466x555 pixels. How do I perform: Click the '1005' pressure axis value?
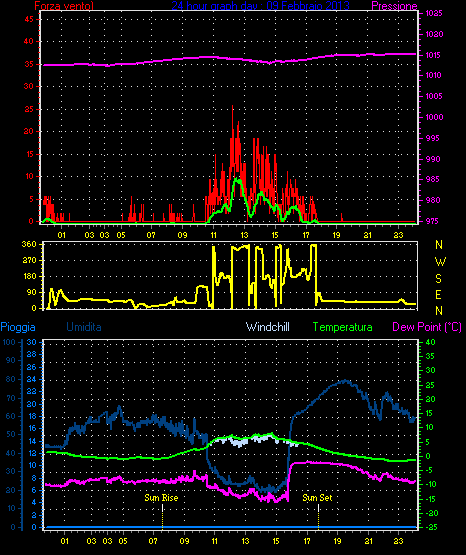pyautogui.click(x=434, y=96)
